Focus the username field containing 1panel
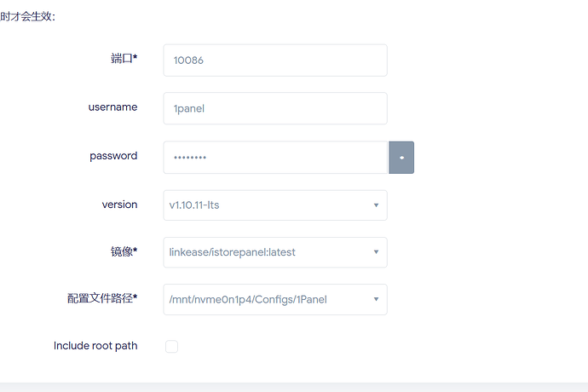This screenshot has width=588, height=392. click(274, 108)
